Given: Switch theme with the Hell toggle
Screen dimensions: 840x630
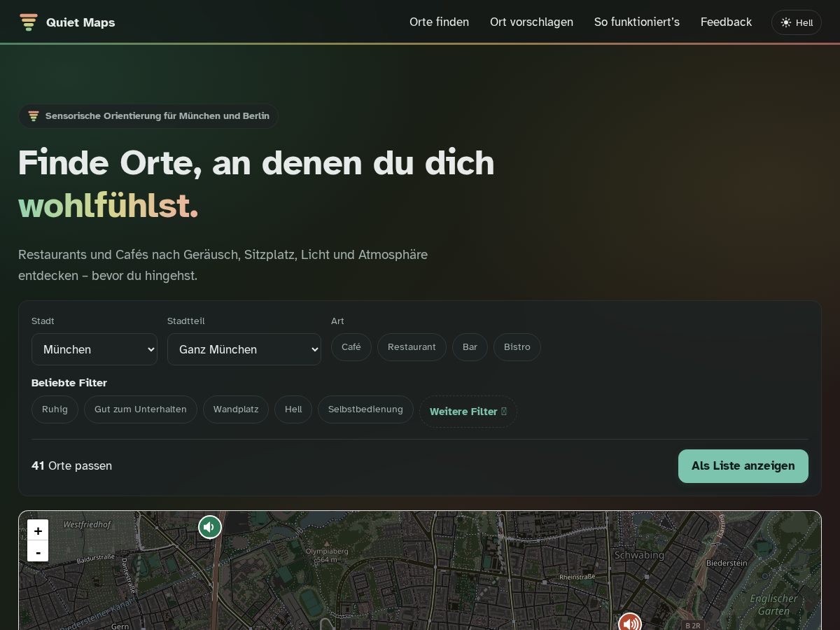Looking at the screenshot, I should pyautogui.click(x=797, y=22).
